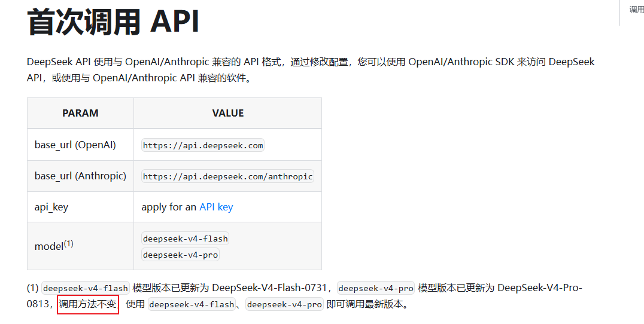The height and width of the screenshot is (324, 644).
Task: Click the 首次调用 API heading
Action: coord(113,22)
